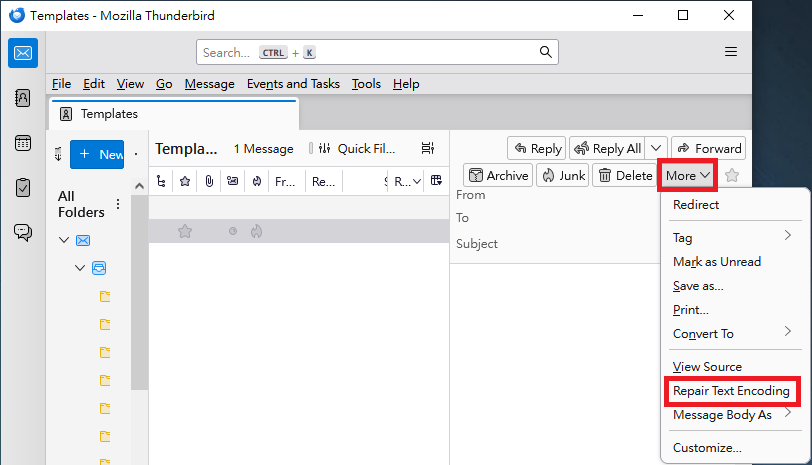Open the Address Book space
The height and width of the screenshot is (465, 812).
point(23,98)
